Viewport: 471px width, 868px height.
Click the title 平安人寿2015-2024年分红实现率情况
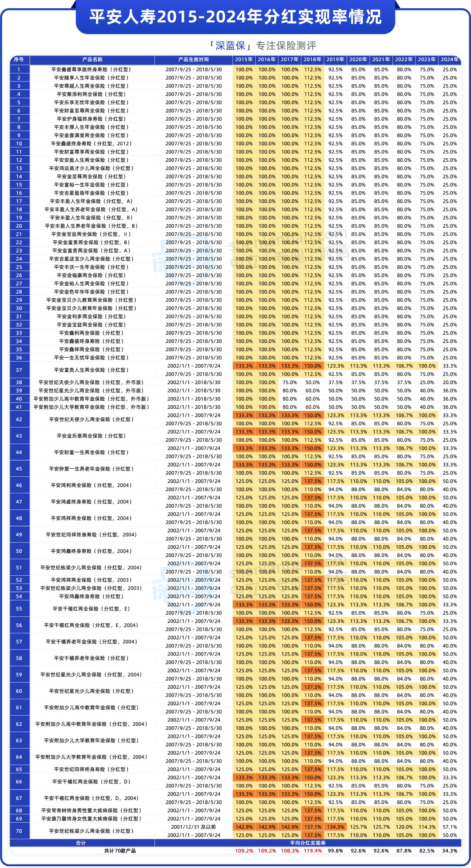(235, 17)
